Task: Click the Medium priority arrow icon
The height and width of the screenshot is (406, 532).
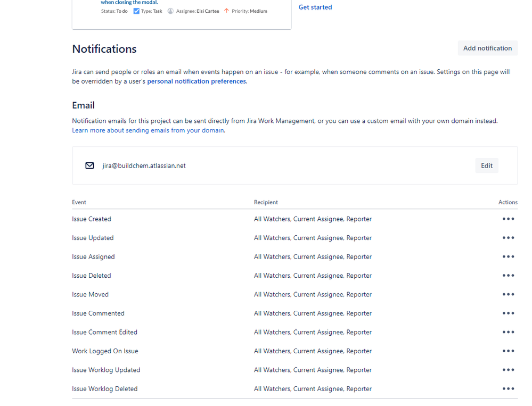Action: [227, 11]
